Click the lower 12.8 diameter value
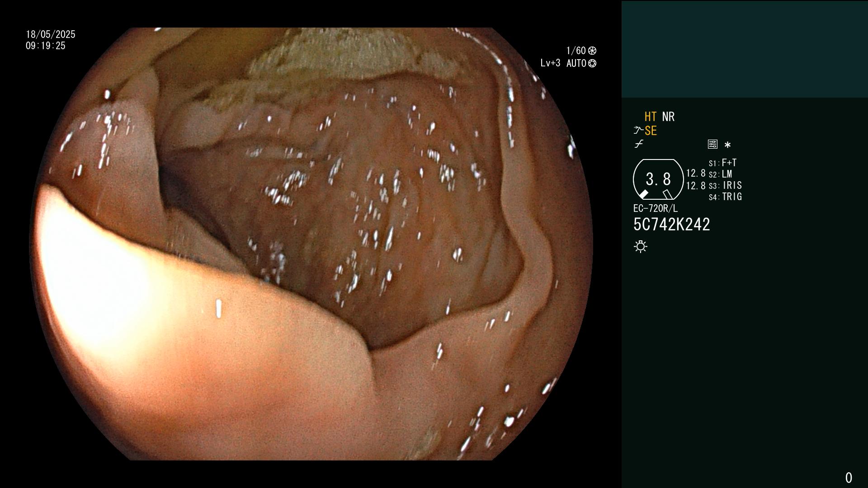Image resolution: width=868 pixels, height=488 pixels. click(696, 186)
